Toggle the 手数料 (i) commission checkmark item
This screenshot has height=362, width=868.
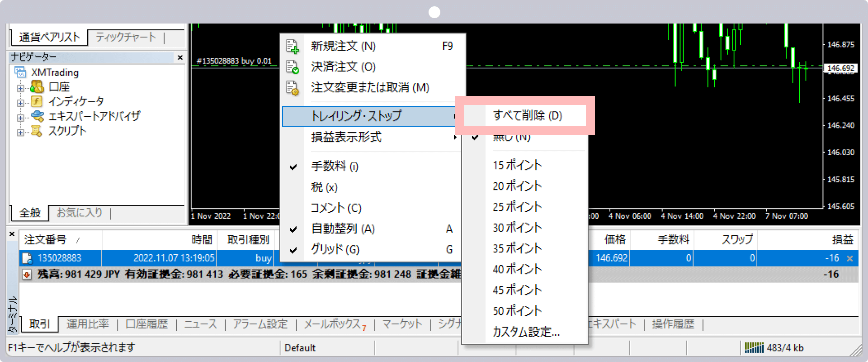point(372,167)
